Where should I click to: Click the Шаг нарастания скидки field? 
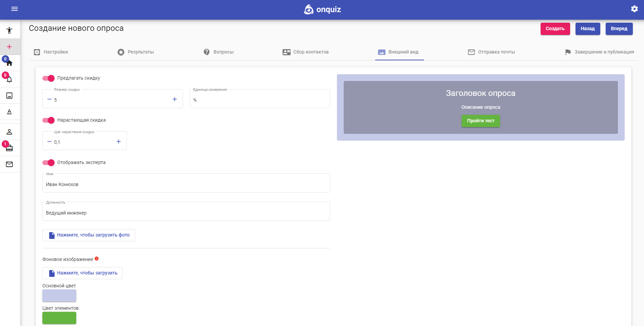click(84, 141)
